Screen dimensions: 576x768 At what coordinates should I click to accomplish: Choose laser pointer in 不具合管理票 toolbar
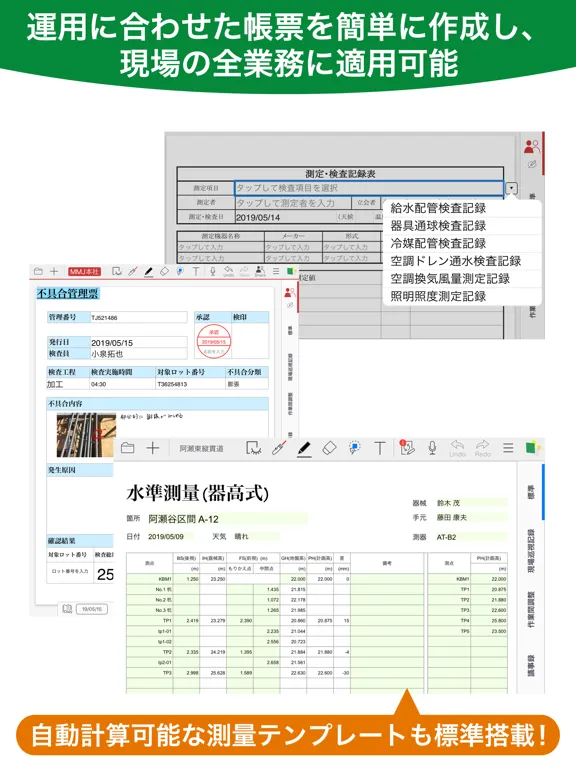[132, 271]
